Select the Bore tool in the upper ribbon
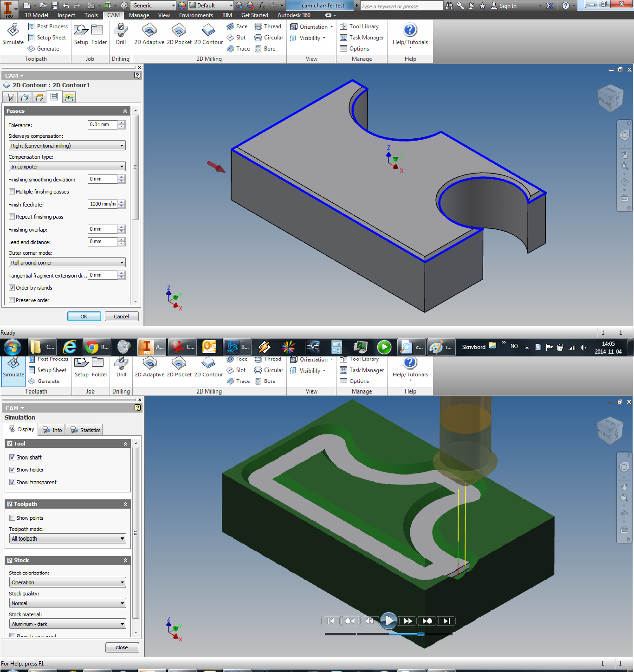 pyautogui.click(x=265, y=49)
